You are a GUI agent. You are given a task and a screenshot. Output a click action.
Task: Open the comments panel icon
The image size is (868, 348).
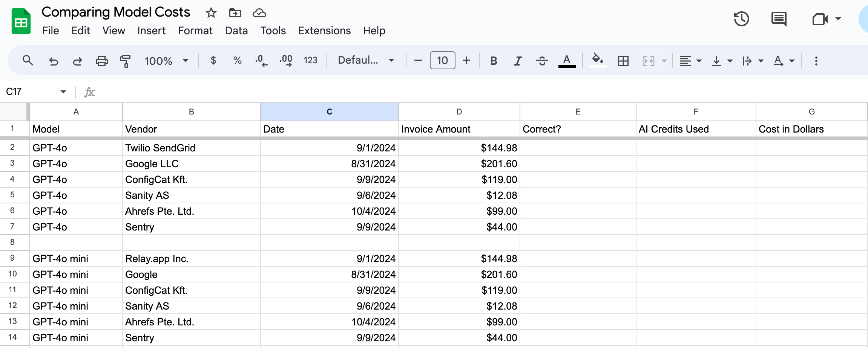pos(779,19)
